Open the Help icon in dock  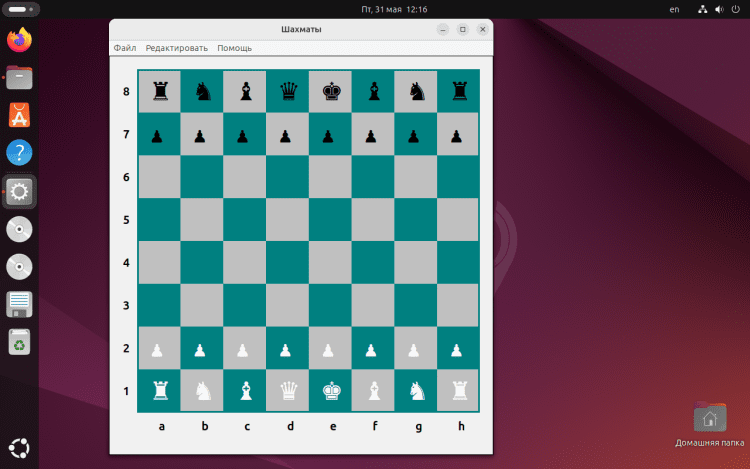click(x=19, y=153)
